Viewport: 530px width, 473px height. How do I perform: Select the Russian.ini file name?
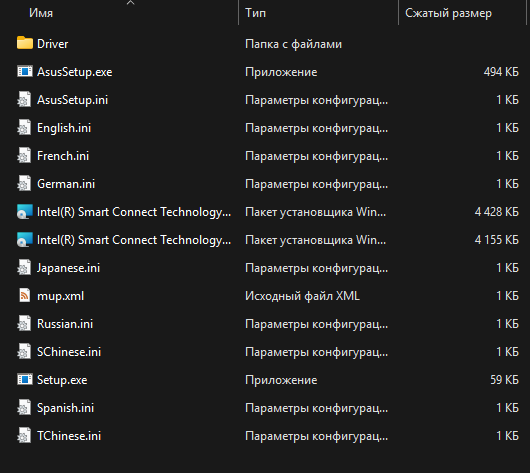click(65, 324)
